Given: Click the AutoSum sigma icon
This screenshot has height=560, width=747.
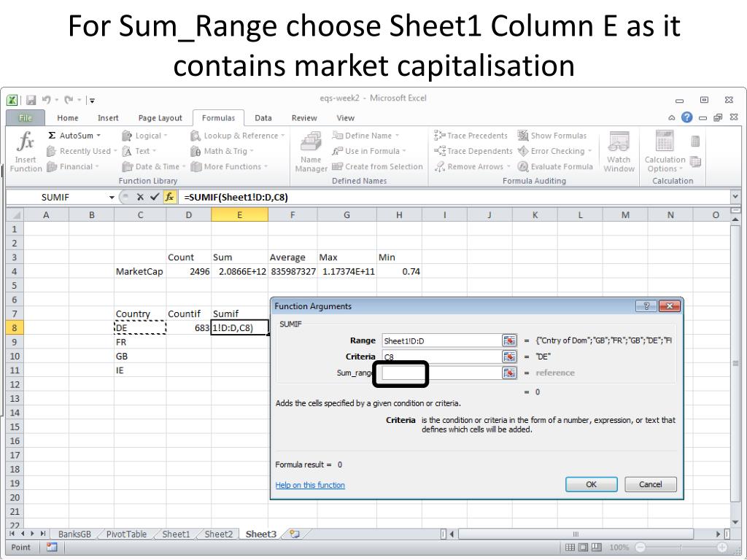Looking at the screenshot, I should point(52,136).
